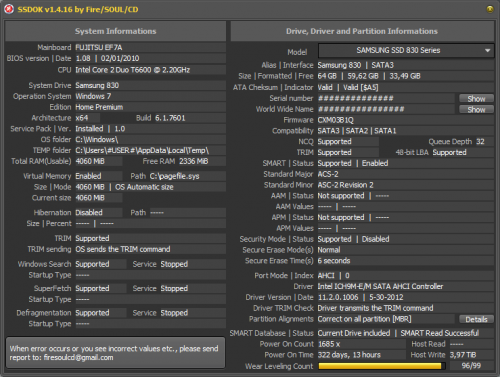
Task: Click the Secure Erase Time 6 seconds field
Action: (x=406, y=261)
